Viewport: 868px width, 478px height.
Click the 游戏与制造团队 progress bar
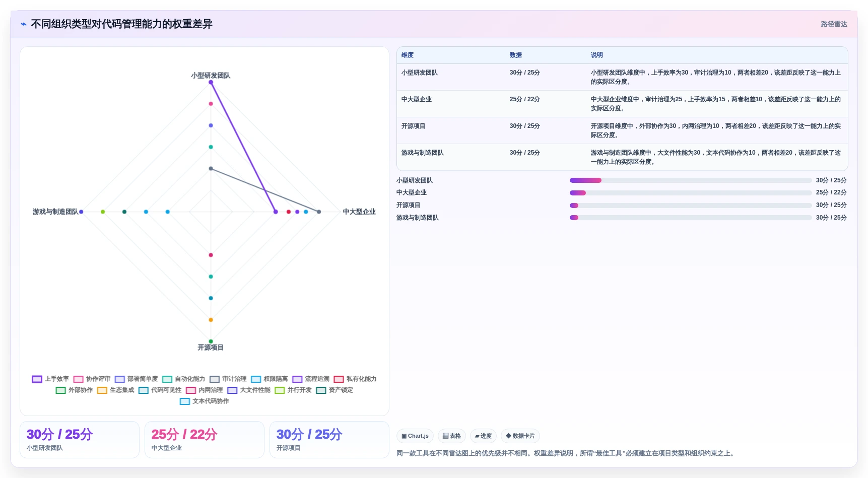(691, 218)
